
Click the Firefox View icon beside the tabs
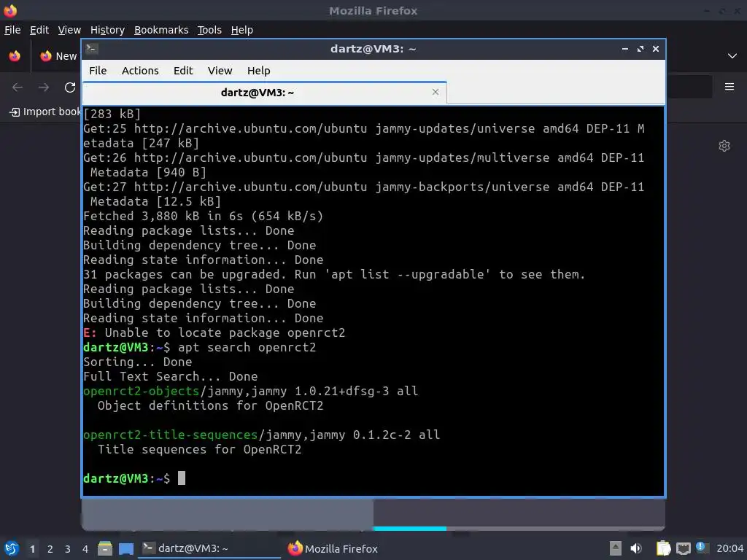(x=15, y=55)
